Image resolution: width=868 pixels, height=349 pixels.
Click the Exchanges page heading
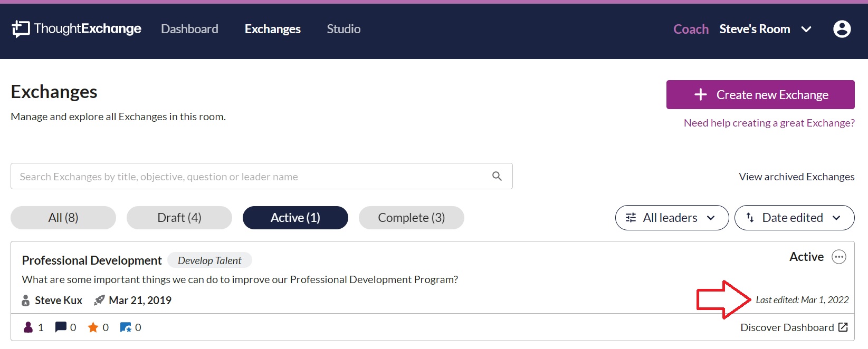click(x=54, y=92)
